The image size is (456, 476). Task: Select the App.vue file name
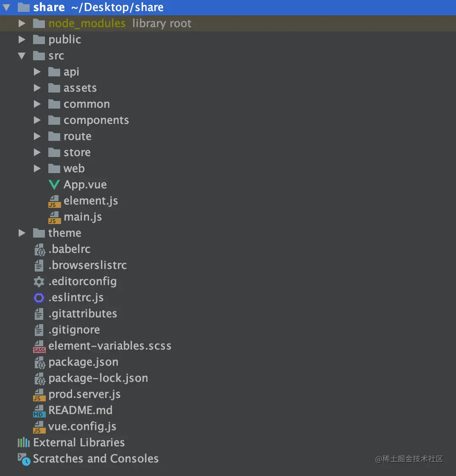tap(85, 185)
